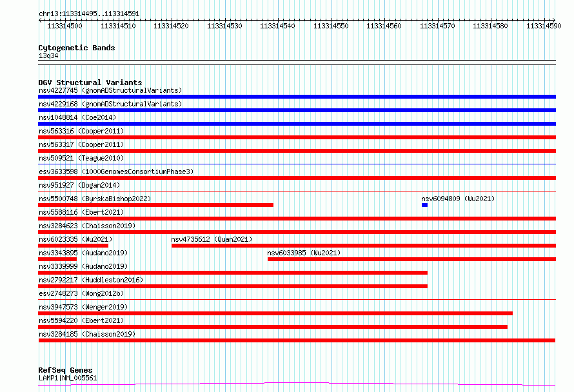Screen dimensions: 574x392
Task: Select the Cytogenetic Bands track title
Action: coord(77,48)
